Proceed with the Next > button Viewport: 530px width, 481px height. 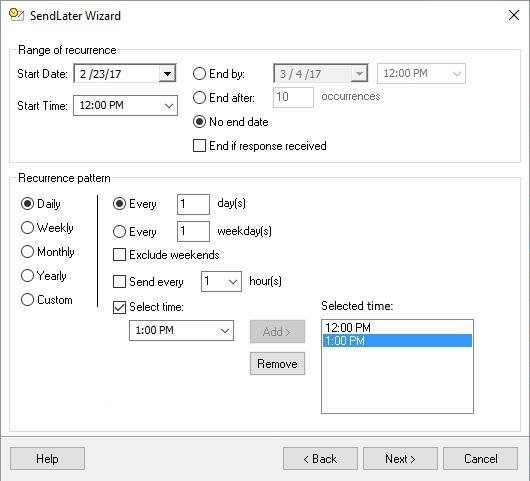click(400, 459)
